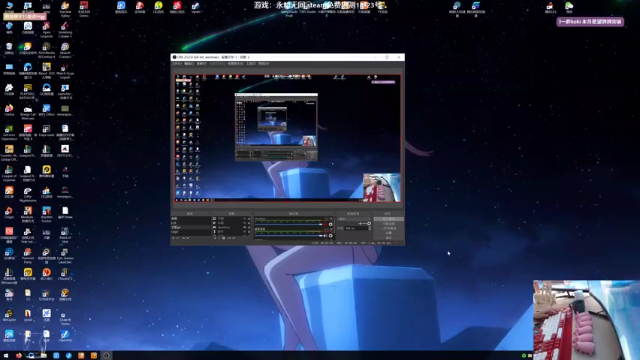Mute the second audio mixer track
Image resolution: width=640 pixels, height=360 pixels.
[325, 236]
